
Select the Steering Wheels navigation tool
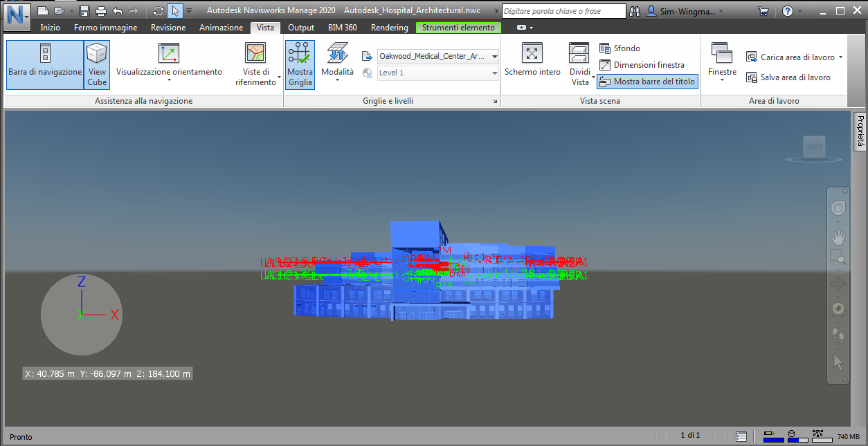point(838,208)
